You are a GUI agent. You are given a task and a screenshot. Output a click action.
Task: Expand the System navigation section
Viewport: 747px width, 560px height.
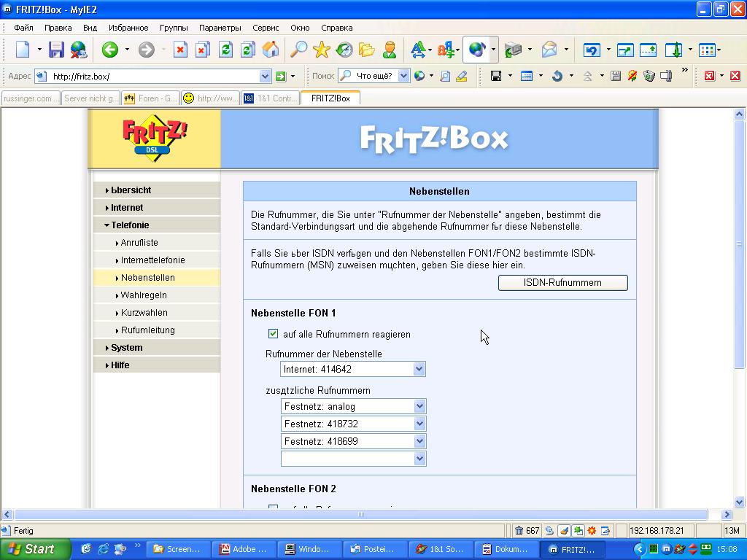coord(157,348)
